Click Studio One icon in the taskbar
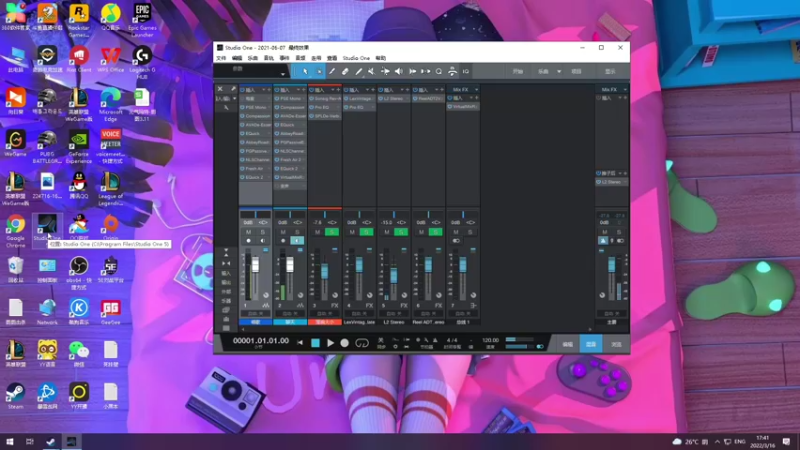 pyautogui.click(x=71, y=441)
